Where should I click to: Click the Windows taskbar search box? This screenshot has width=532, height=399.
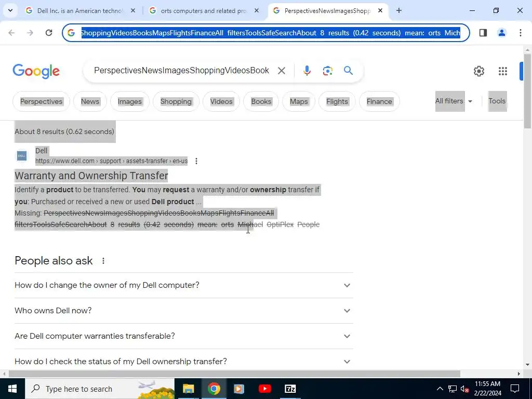point(99,389)
